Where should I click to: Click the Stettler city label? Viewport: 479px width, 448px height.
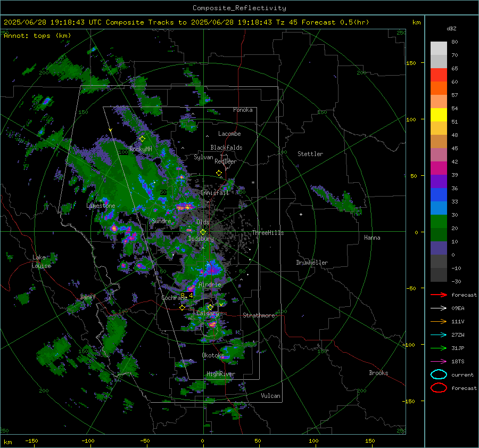tap(310, 154)
